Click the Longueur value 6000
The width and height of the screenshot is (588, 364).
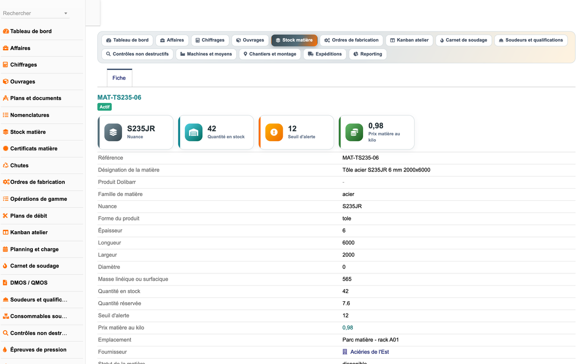pyautogui.click(x=348, y=243)
